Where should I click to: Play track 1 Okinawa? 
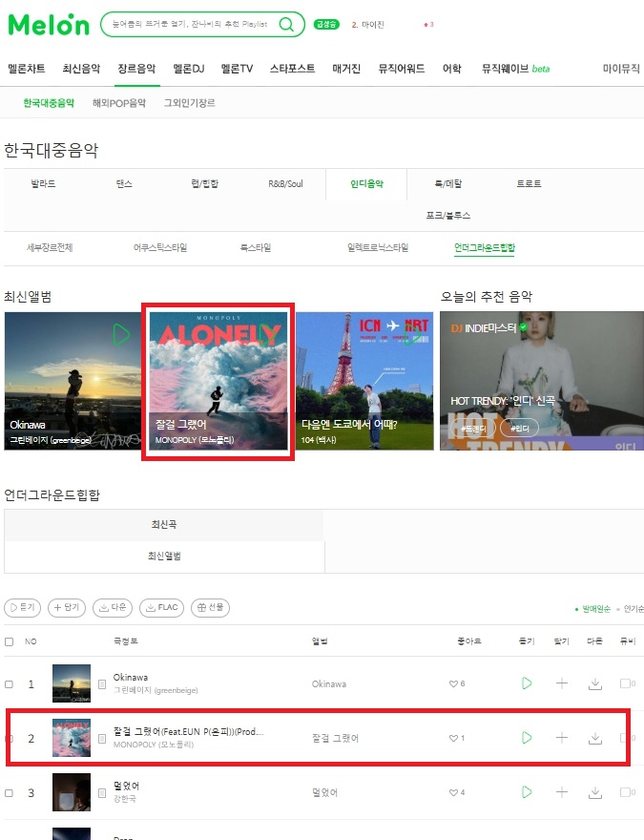pos(527,683)
